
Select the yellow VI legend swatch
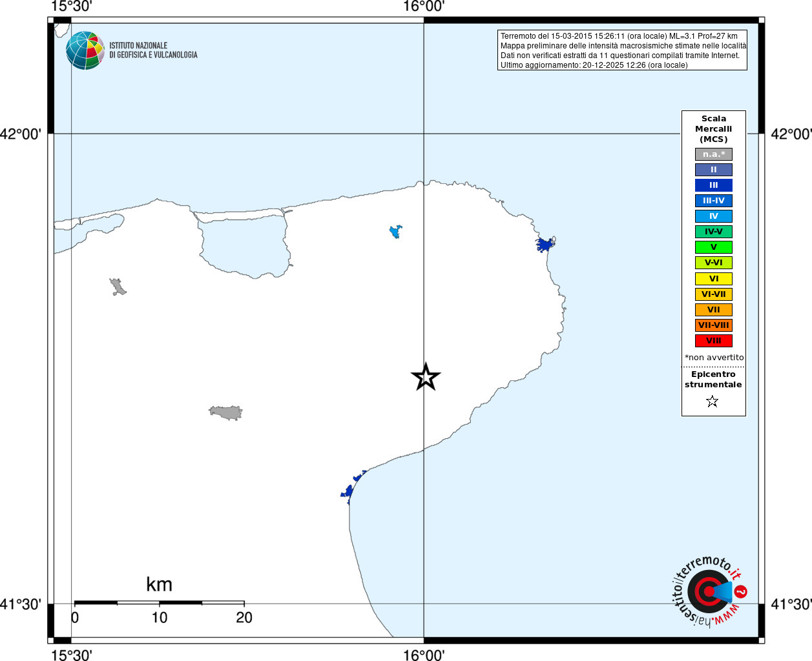[x=714, y=279]
